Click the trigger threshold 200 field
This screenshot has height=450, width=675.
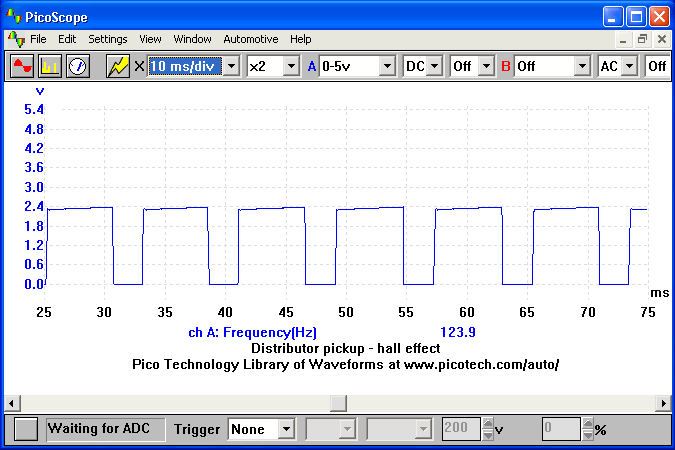point(461,429)
